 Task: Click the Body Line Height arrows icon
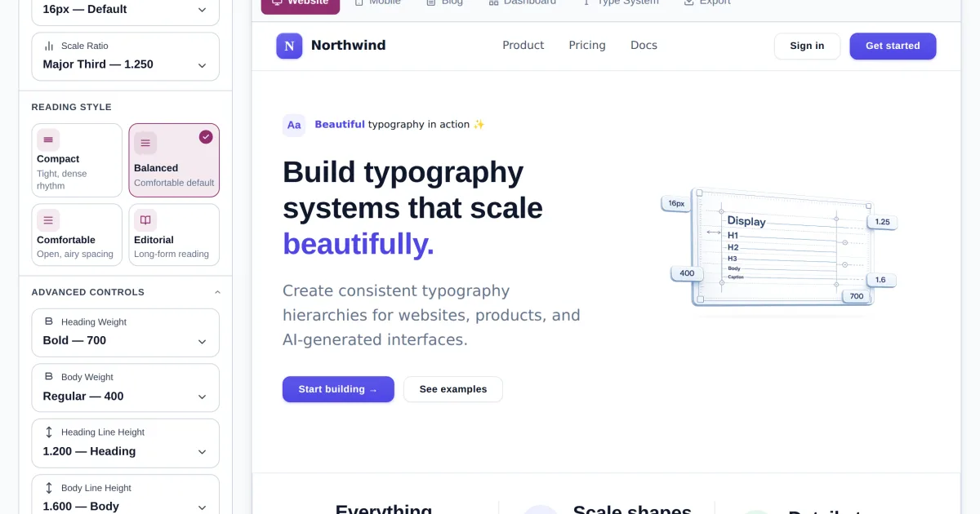[x=49, y=488]
